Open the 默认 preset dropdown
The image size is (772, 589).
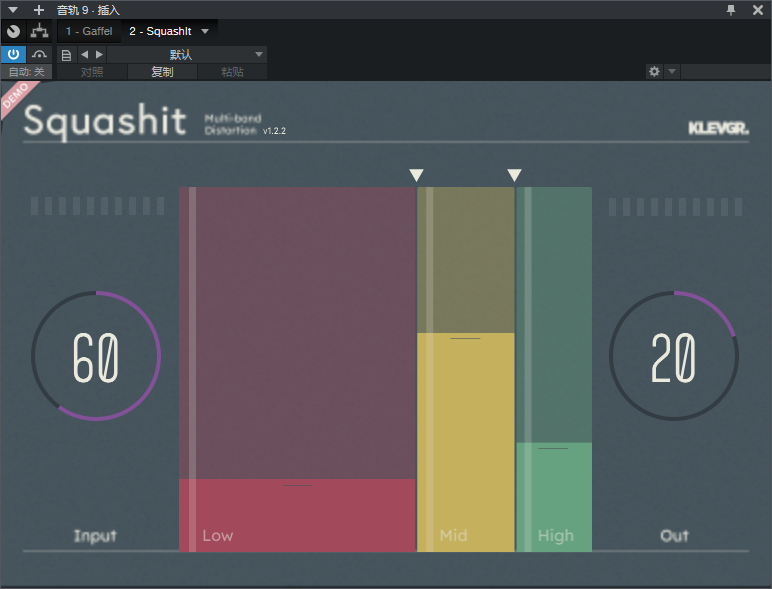(x=187, y=54)
